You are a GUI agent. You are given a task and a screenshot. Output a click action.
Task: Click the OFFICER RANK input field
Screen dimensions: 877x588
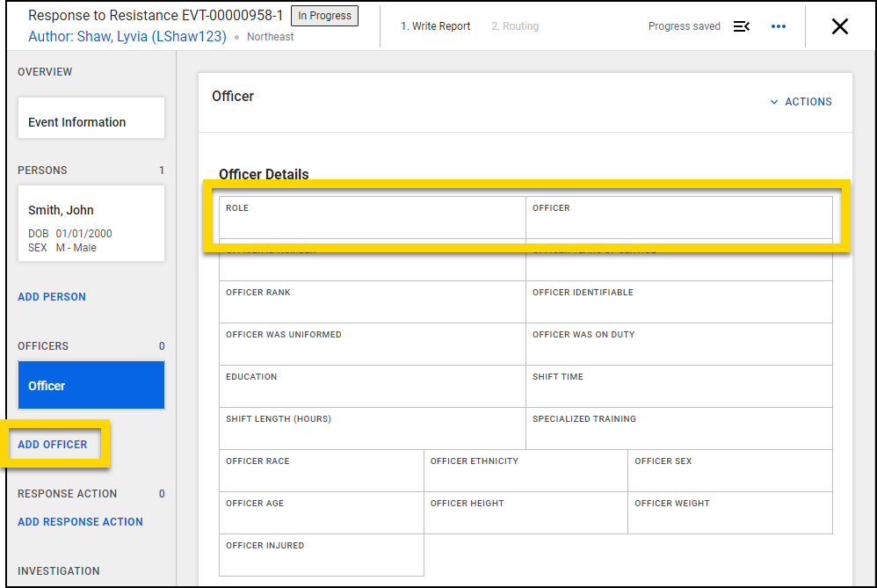[x=369, y=303]
